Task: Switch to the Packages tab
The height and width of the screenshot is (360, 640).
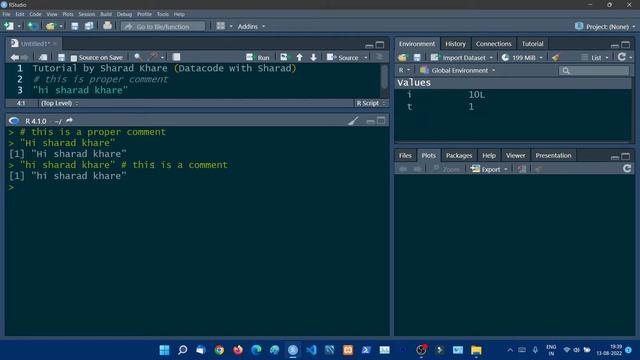Action: [x=459, y=156]
